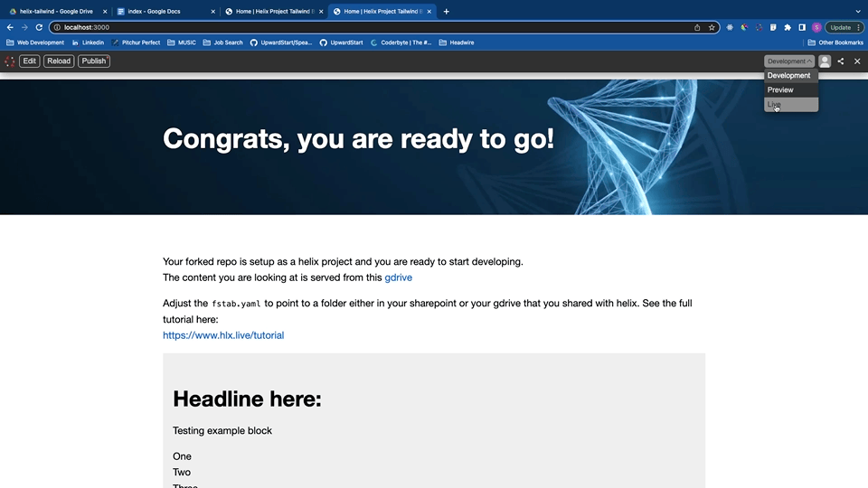
Task: Expand the tab search chevron
Action: point(857,12)
